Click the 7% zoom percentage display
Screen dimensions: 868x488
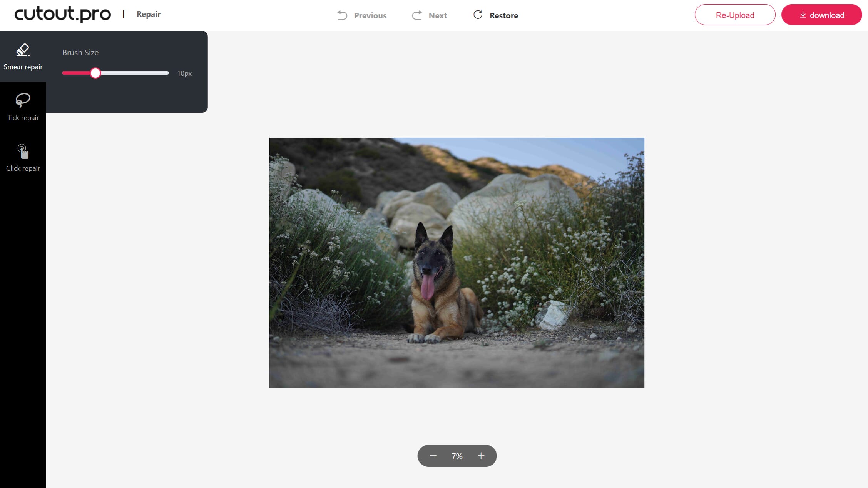(457, 455)
